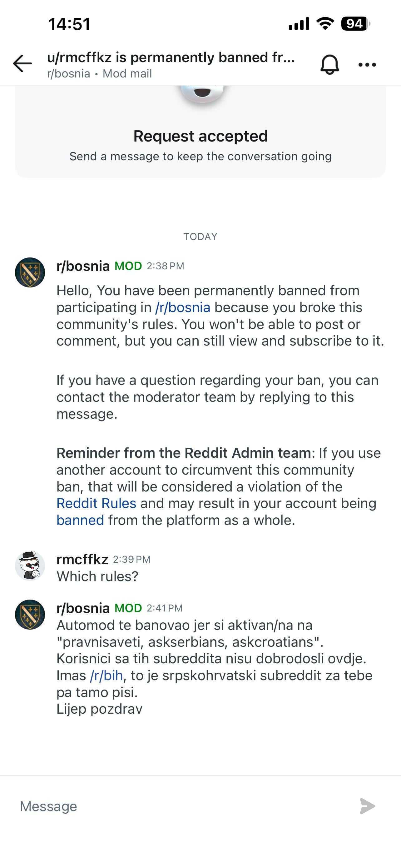The height and width of the screenshot is (868, 401).
Task: Tap the battery indicator in status bar
Action: 355,24
